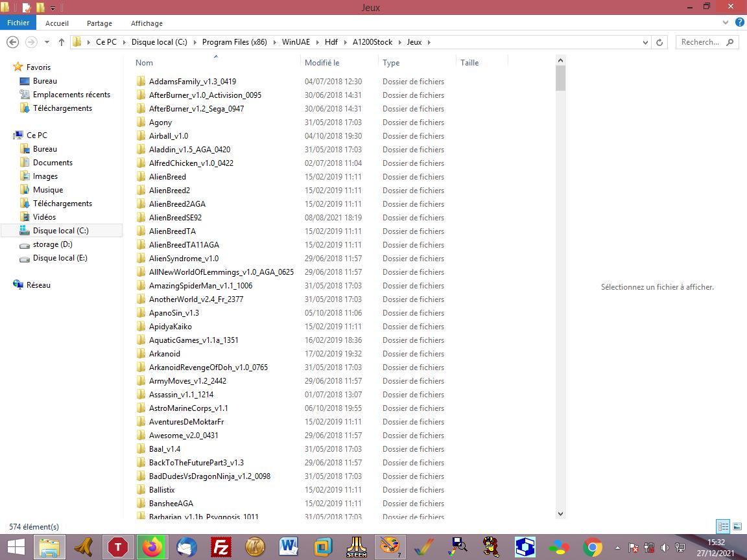The image size is (747, 560).
Task: Go back with the left arrow button
Action: coord(13,42)
